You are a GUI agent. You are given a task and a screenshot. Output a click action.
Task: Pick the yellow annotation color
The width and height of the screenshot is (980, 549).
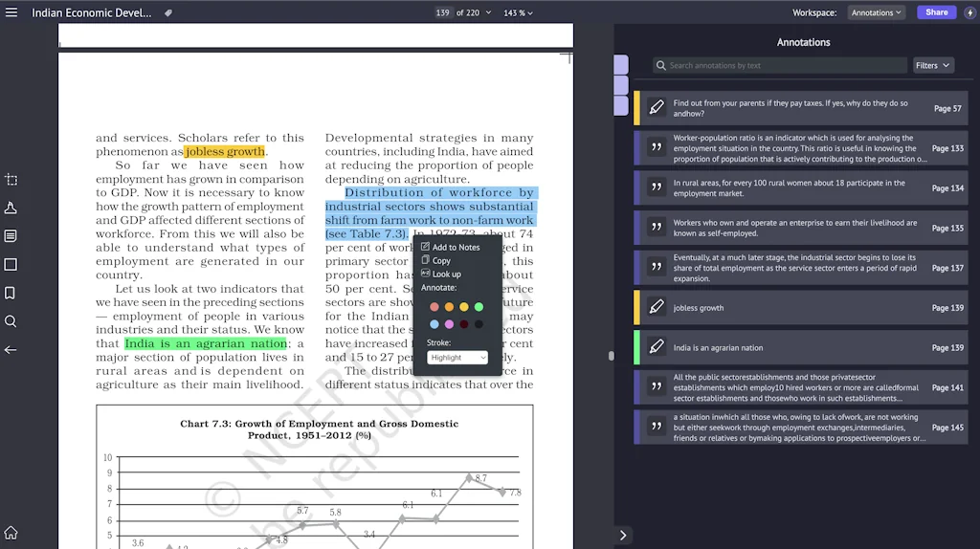(464, 307)
